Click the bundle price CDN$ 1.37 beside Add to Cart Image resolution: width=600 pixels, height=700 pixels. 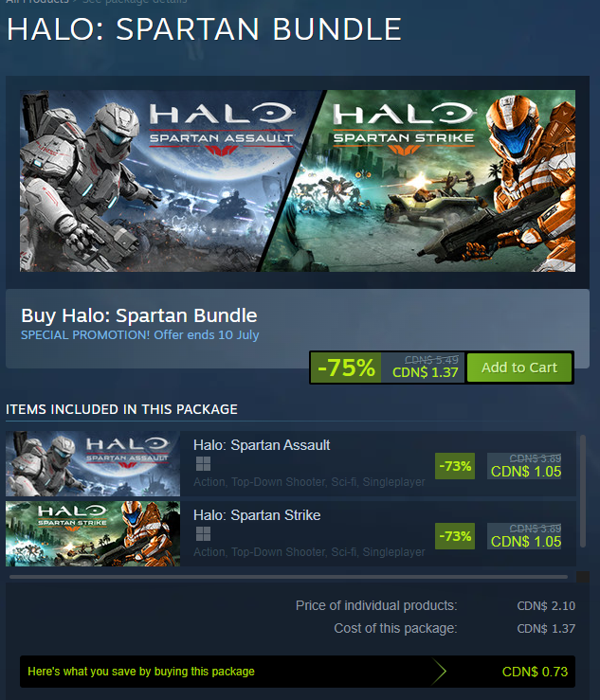pyautogui.click(x=426, y=372)
